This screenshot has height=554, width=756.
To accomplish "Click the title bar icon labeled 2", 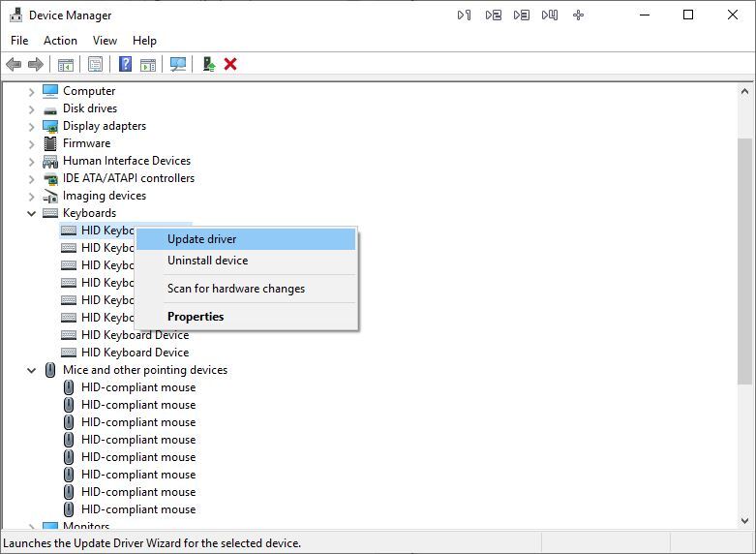I will pos(494,15).
